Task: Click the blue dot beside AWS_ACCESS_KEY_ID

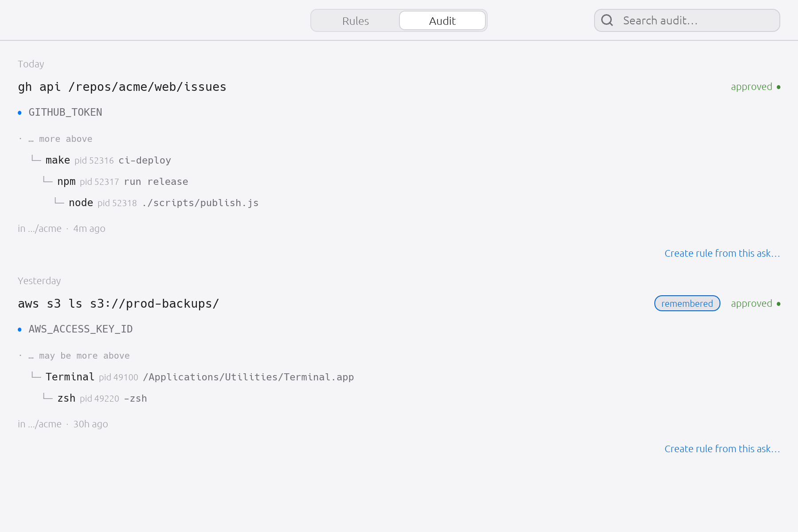Action: (20, 329)
